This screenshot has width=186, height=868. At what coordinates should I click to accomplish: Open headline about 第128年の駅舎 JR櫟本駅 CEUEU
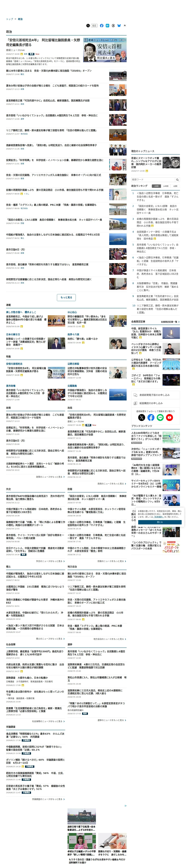point(49,71)
